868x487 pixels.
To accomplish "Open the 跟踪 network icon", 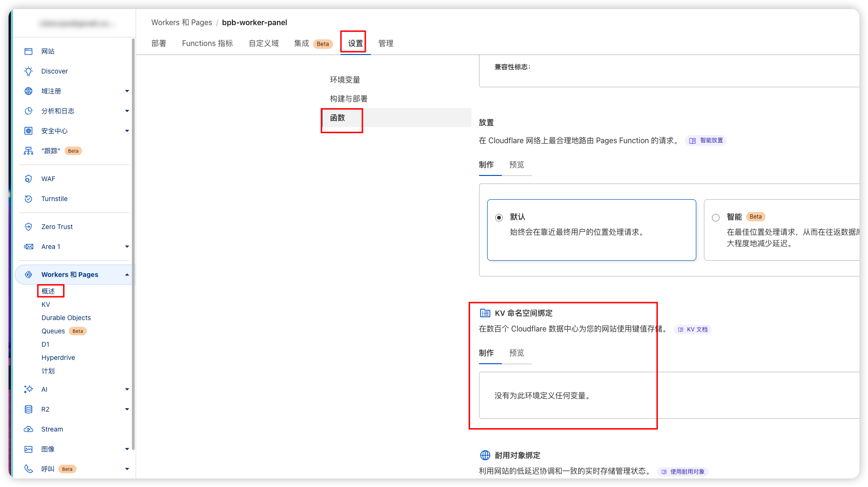I will (28, 151).
